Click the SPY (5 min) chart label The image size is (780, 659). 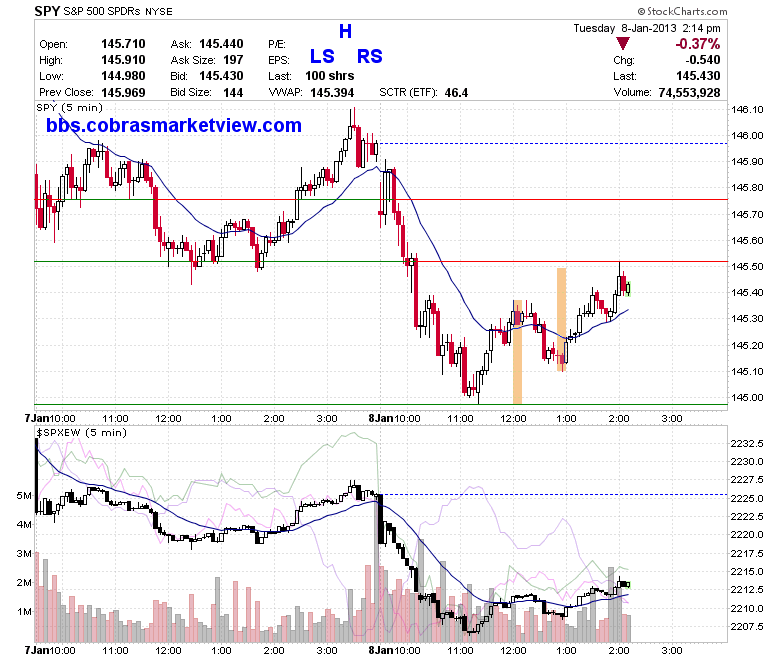pyautogui.click(x=69, y=108)
